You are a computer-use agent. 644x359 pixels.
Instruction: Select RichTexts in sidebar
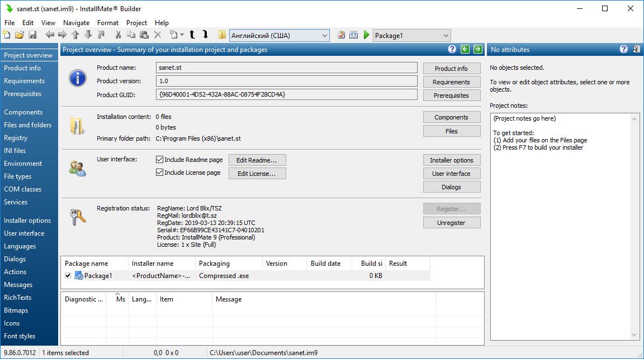click(x=18, y=298)
